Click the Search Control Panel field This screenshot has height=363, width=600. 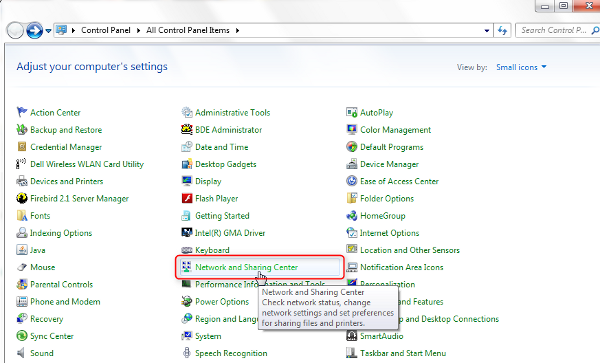[557, 30]
